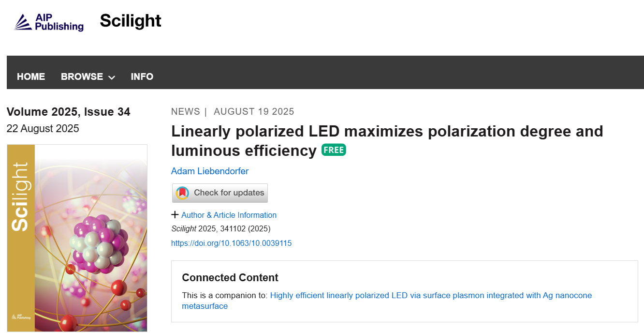Open the BROWSE navigation menu
644x333 pixels.
(82, 76)
